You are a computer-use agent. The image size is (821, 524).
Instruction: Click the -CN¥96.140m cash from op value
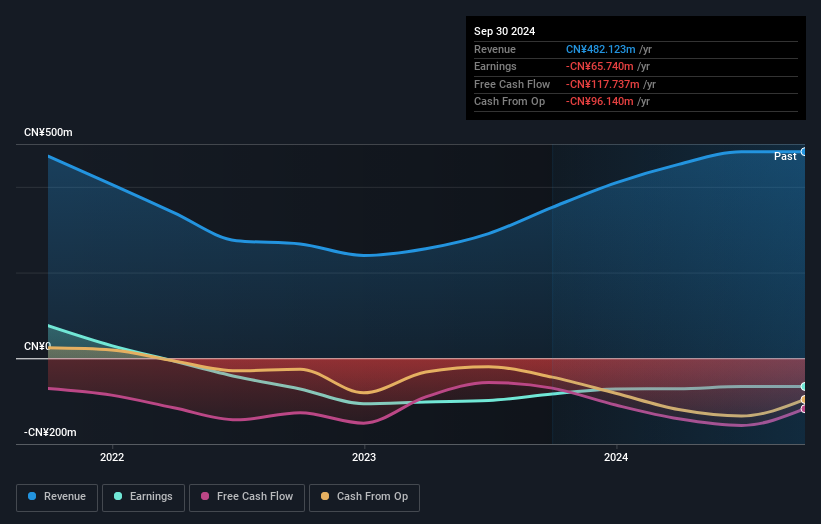click(x=600, y=102)
